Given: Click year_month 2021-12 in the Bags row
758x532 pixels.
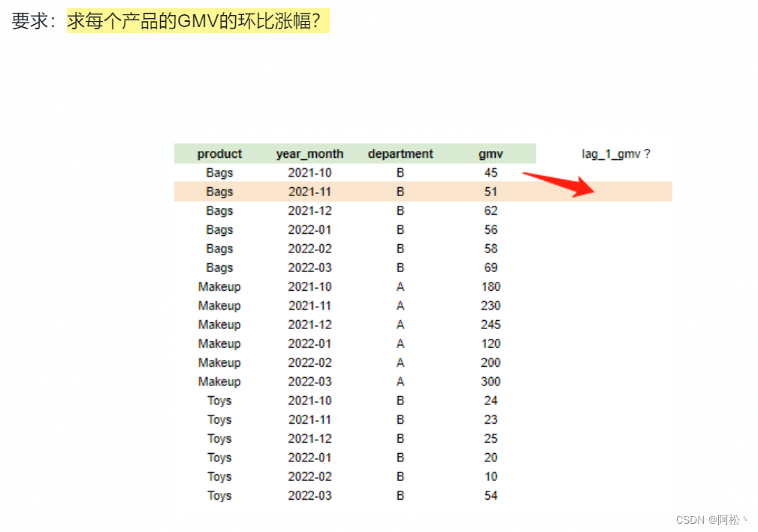Looking at the screenshot, I should [310, 211].
